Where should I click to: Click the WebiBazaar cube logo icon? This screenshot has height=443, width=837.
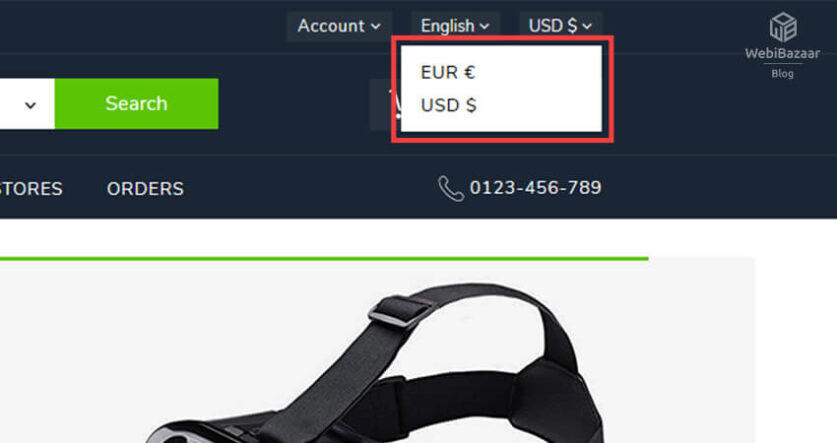click(x=783, y=27)
